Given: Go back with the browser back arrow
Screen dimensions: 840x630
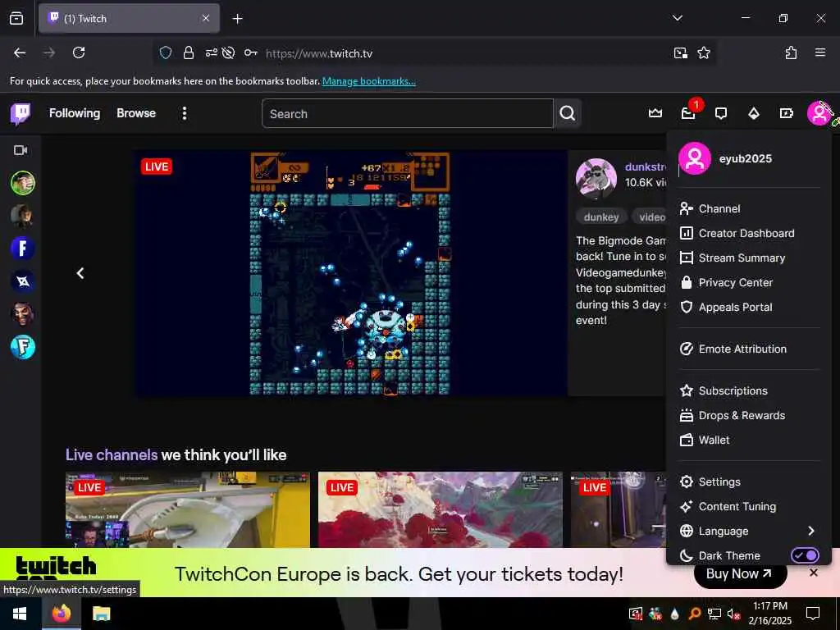Looking at the screenshot, I should coord(20,52).
